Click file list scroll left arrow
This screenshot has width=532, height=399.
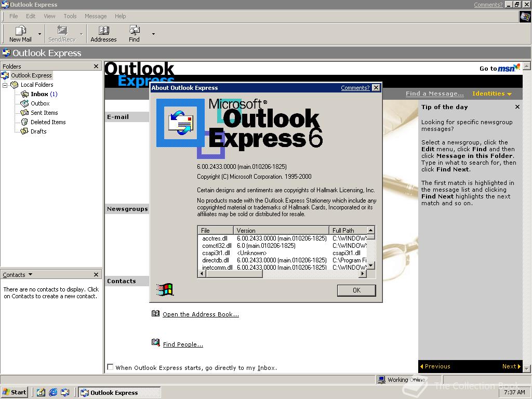tap(202, 273)
